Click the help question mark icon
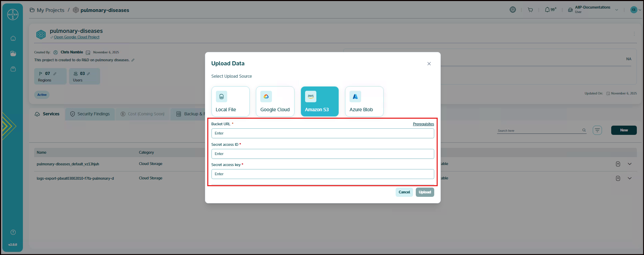Image resolution: width=644 pixels, height=255 pixels. click(x=13, y=232)
